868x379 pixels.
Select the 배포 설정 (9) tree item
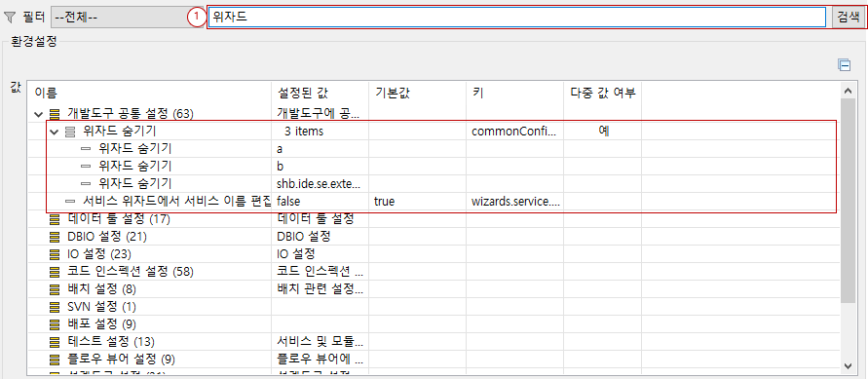101,324
